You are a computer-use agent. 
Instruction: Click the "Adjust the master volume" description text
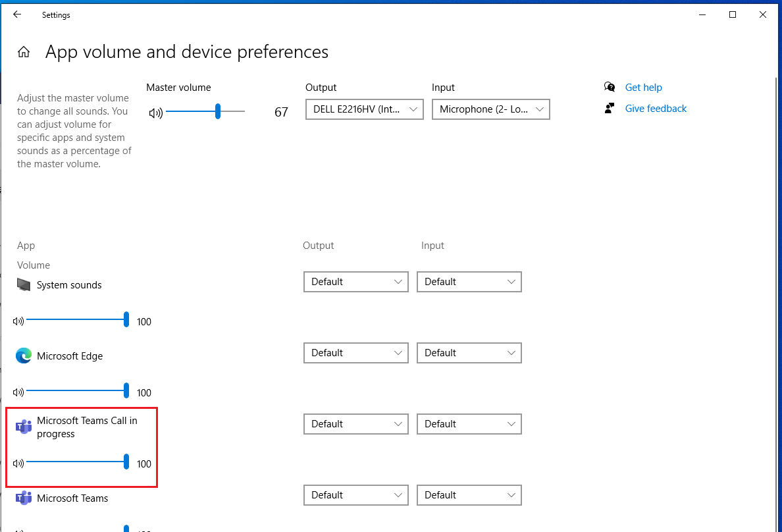(x=74, y=131)
